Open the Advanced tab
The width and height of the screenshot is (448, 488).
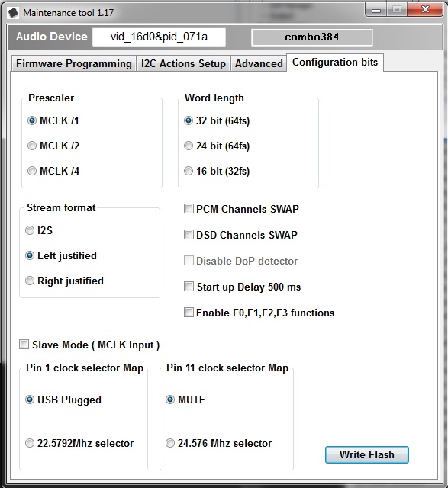[x=259, y=63]
